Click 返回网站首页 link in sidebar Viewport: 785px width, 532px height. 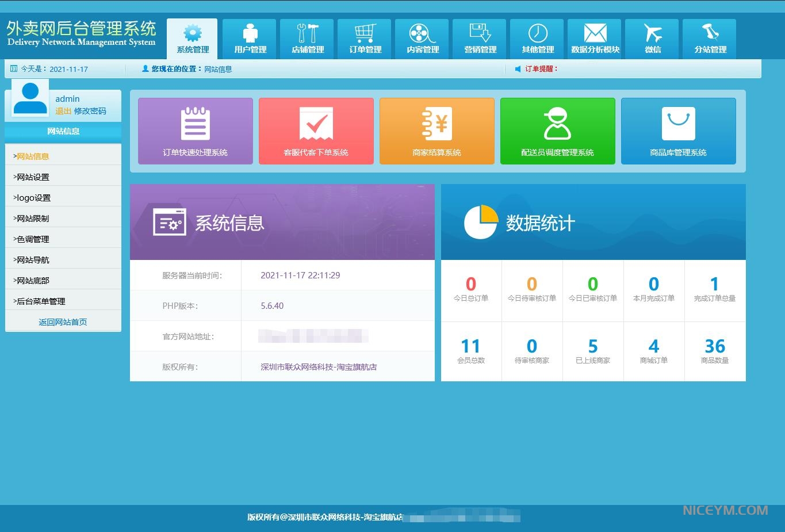[63, 322]
